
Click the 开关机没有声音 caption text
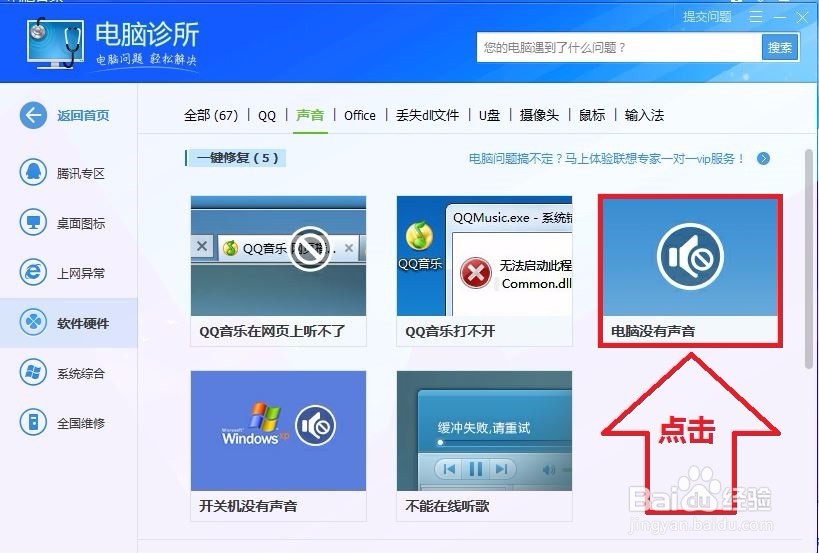point(248,506)
